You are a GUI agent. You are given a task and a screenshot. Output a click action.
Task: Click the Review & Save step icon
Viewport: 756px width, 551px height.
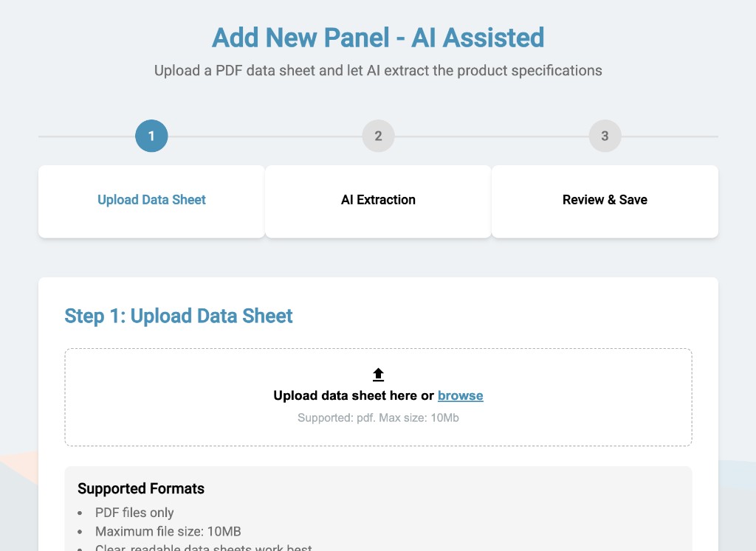(x=605, y=136)
